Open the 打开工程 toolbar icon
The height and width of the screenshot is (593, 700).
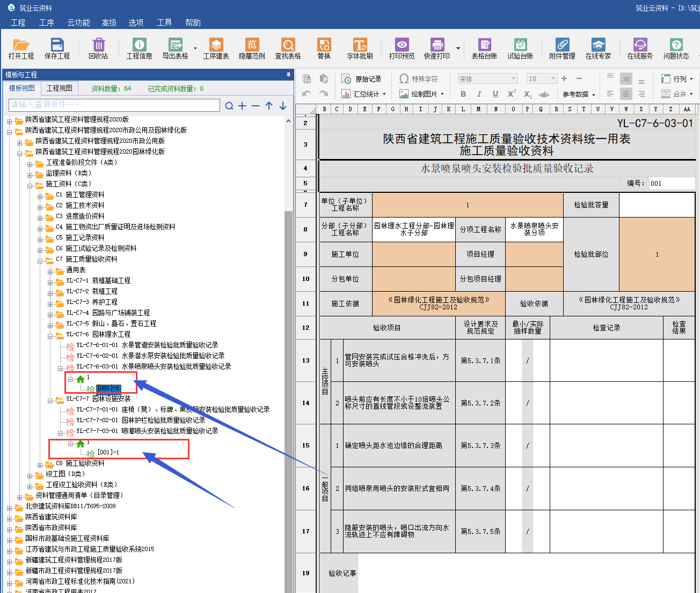click(21, 48)
